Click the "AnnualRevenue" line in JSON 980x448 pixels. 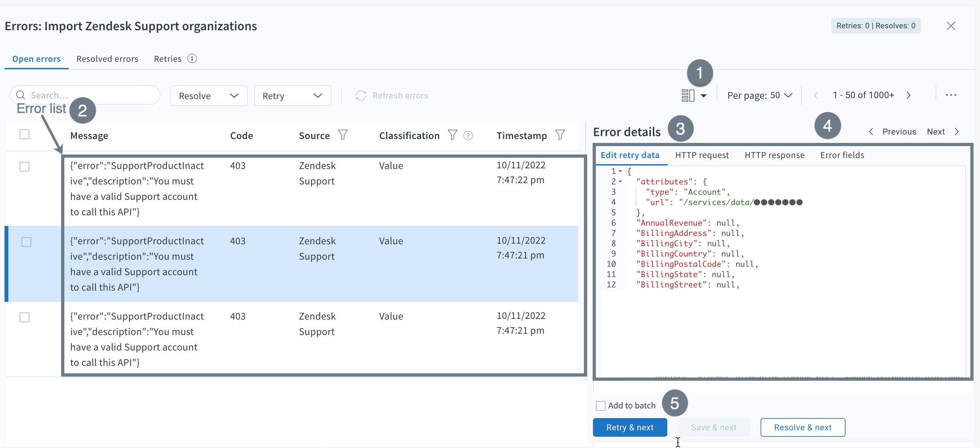tap(688, 223)
